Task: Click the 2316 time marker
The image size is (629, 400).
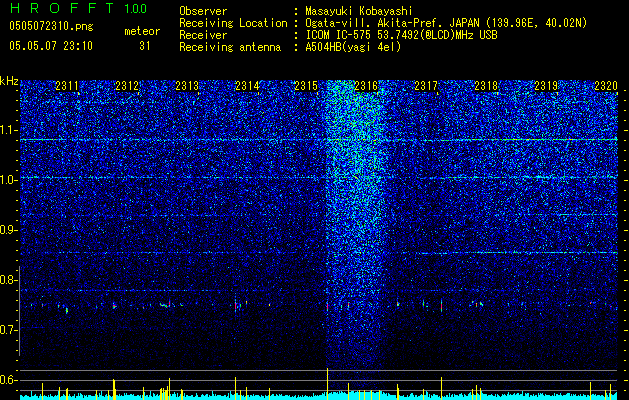Action: [x=366, y=86]
